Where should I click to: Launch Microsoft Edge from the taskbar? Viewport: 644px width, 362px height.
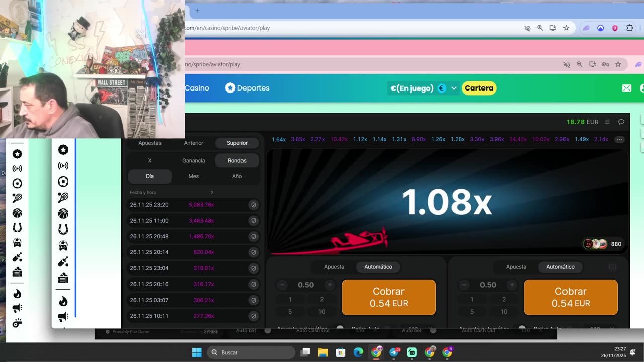(358, 352)
